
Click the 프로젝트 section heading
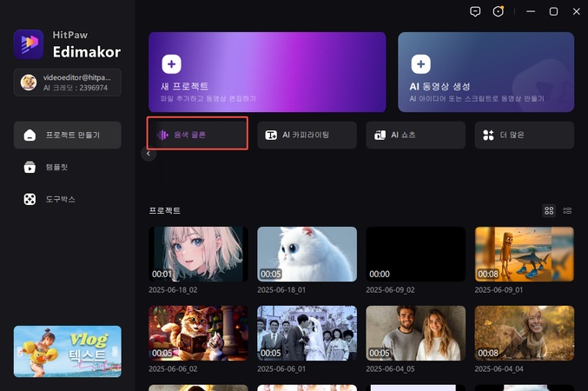coord(165,210)
